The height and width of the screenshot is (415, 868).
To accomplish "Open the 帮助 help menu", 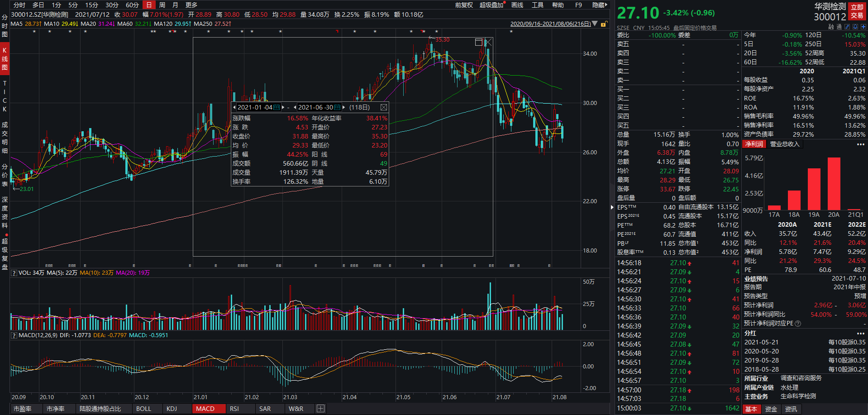I will (x=558, y=5).
